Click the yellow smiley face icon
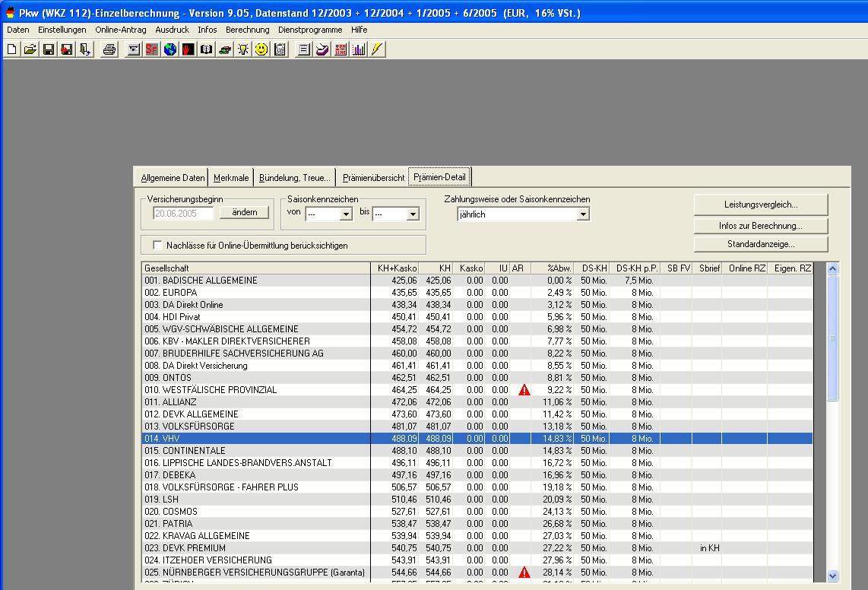 [x=261, y=49]
